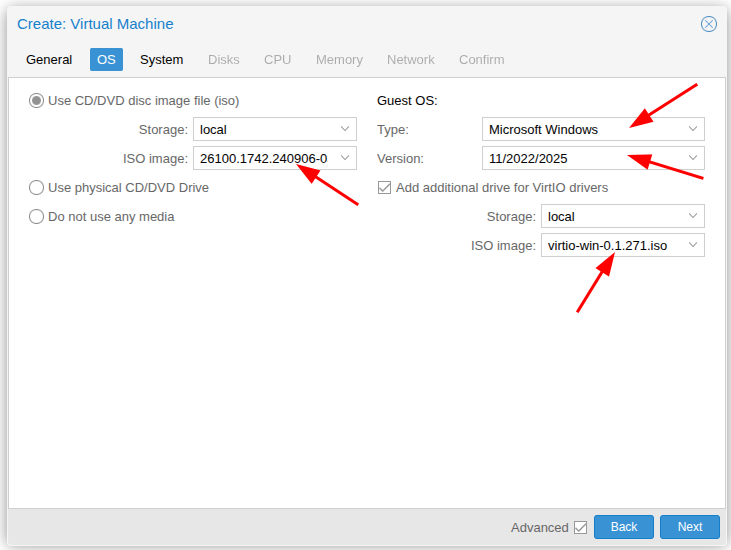Click the Guest OS: heading
731x550 pixels.
point(407,101)
